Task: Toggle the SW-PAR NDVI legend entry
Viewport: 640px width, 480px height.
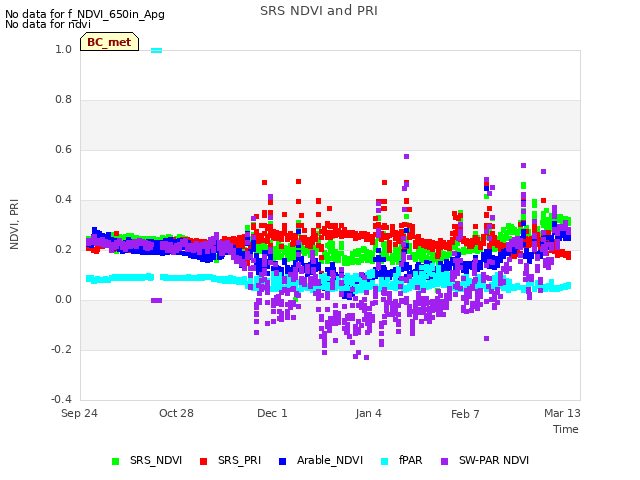Action: tap(485, 461)
